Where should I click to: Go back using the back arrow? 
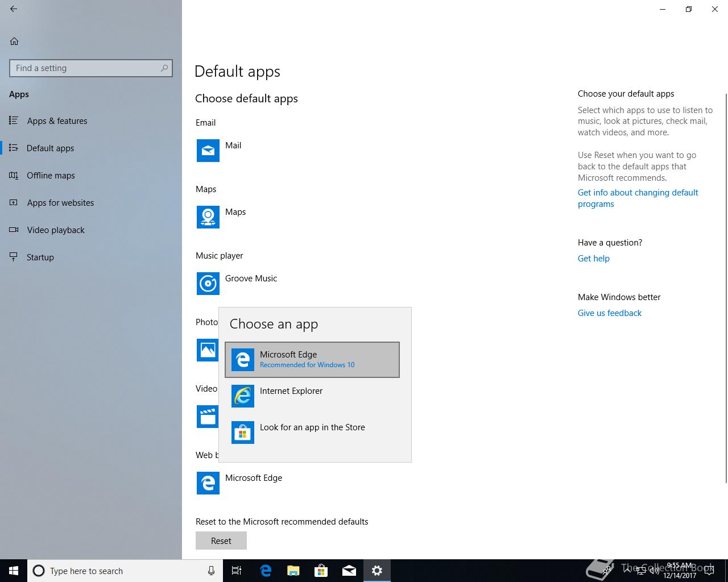14,9
